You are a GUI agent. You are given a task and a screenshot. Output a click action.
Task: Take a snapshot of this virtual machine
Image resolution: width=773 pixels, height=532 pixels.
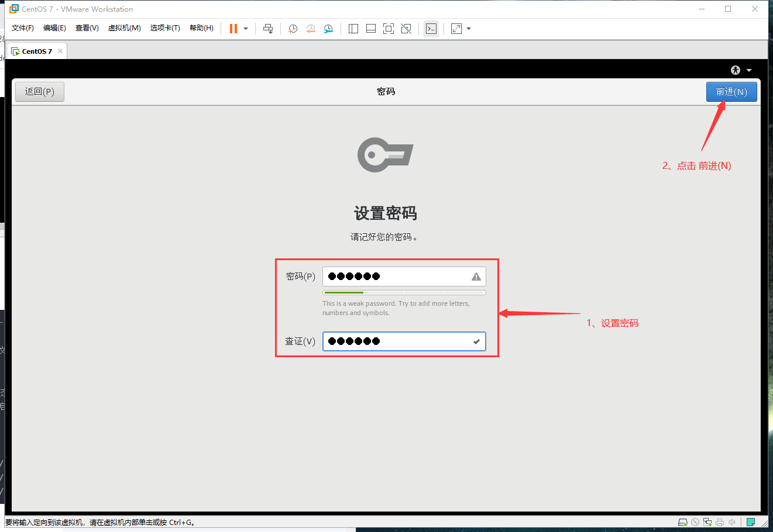click(293, 29)
